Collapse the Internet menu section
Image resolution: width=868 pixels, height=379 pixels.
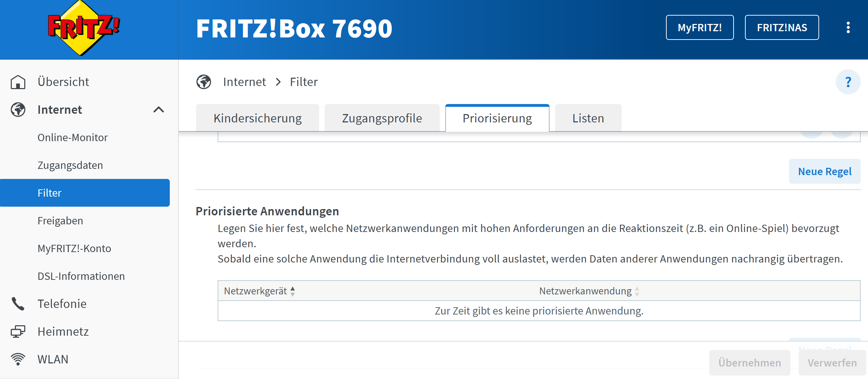coord(158,110)
